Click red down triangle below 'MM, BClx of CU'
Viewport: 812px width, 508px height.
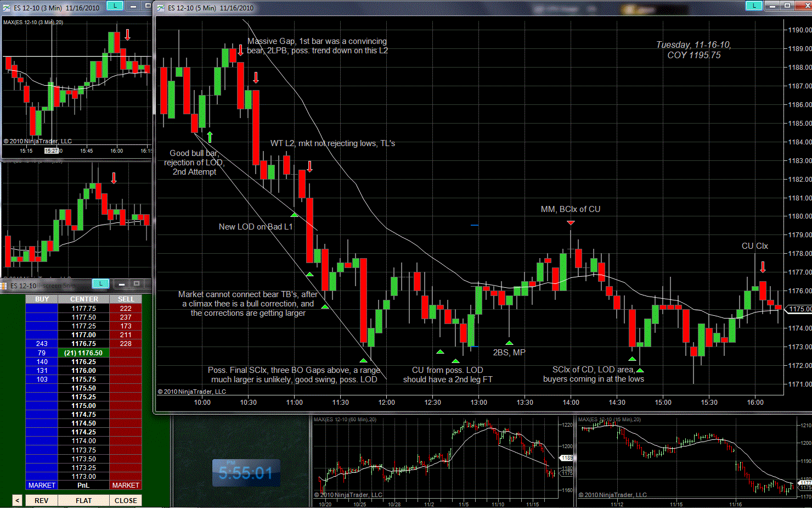pyautogui.click(x=571, y=222)
